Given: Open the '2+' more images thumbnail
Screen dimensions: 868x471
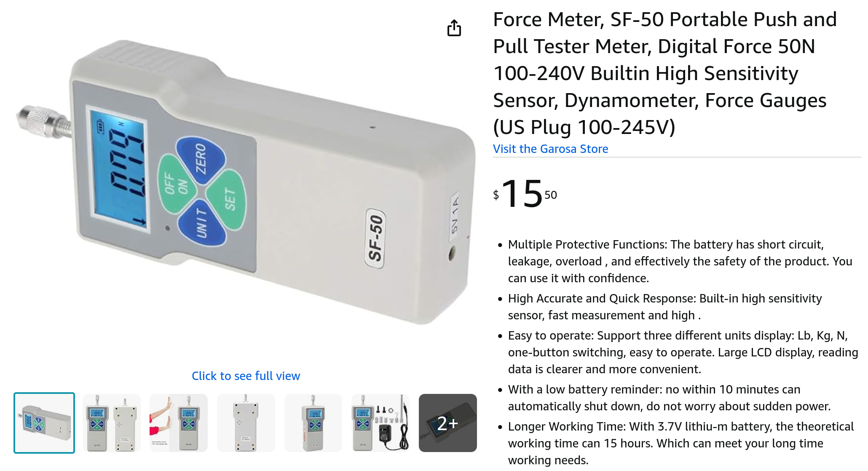Looking at the screenshot, I should tap(447, 423).
